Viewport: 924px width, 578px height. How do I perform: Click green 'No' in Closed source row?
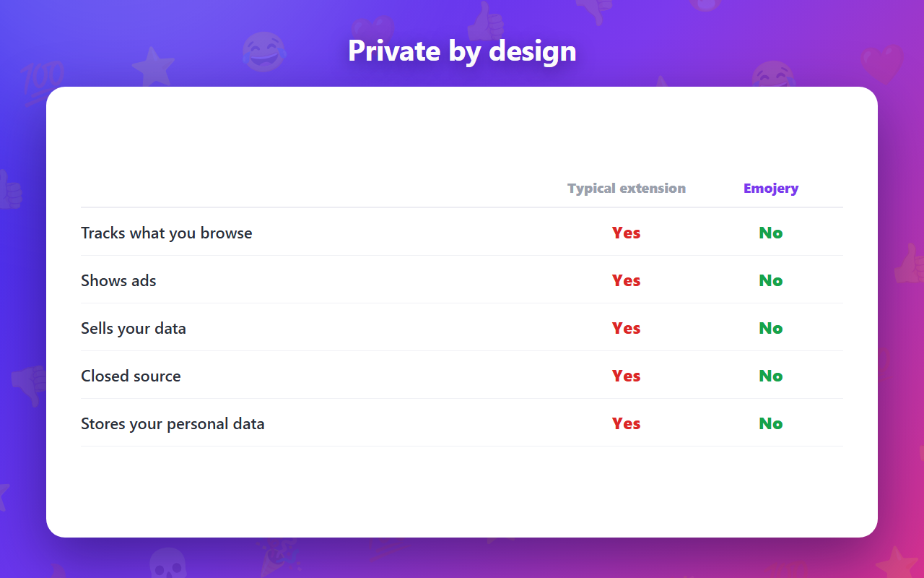pyautogui.click(x=771, y=376)
